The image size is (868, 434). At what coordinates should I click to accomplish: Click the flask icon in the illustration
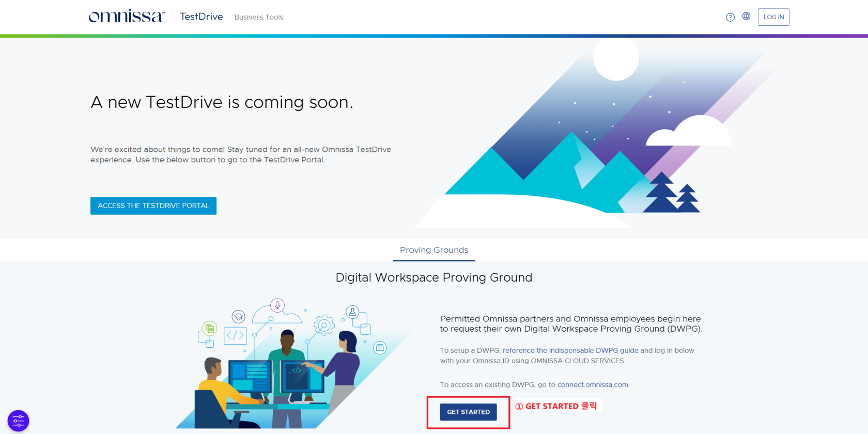click(x=352, y=312)
